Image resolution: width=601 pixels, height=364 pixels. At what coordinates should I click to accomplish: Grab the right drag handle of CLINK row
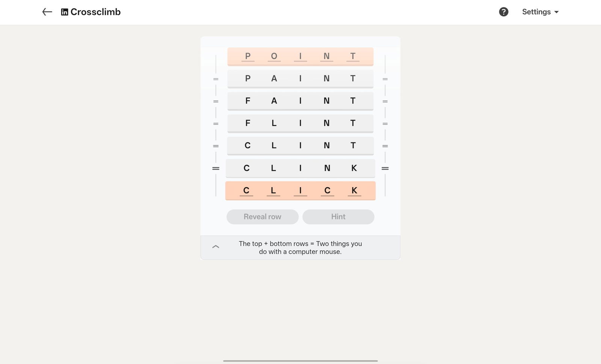click(385, 168)
